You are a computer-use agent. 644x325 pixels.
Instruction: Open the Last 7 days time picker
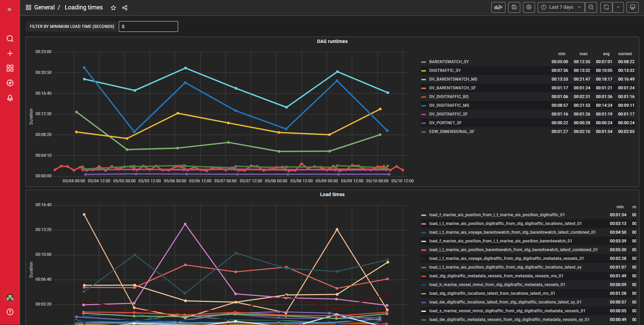click(x=561, y=7)
